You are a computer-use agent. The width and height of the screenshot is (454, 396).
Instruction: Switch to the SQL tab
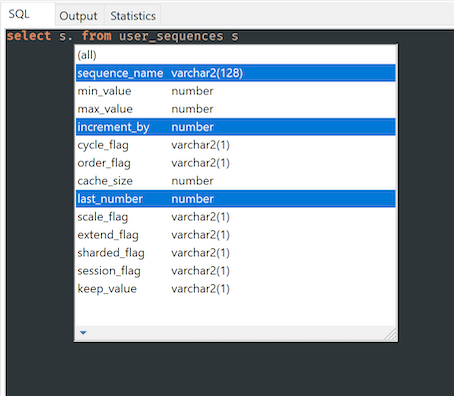28,14
